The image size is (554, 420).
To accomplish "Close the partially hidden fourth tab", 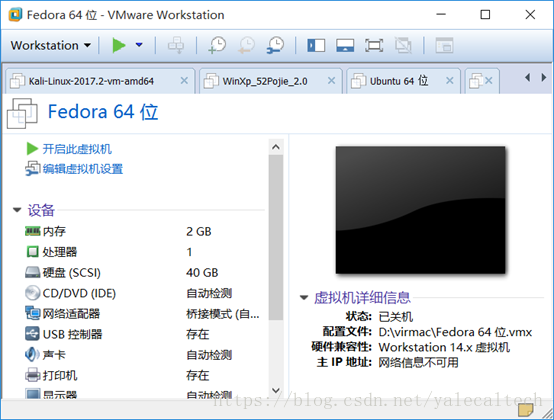I will pyautogui.click(x=488, y=81).
